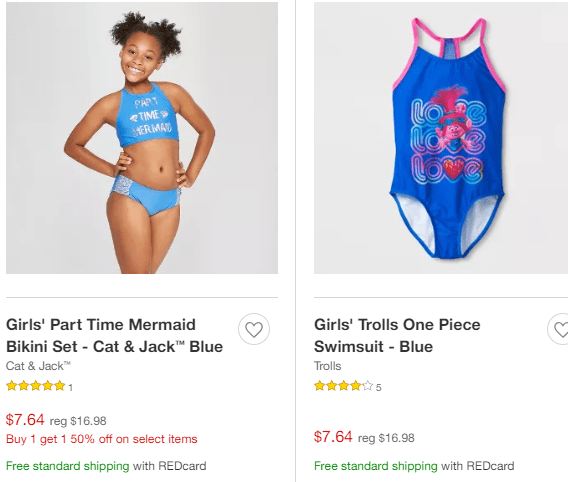Click REDcard text under Trolls swimsuit
This screenshot has width=568, height=482.
[x=490, y=466]
